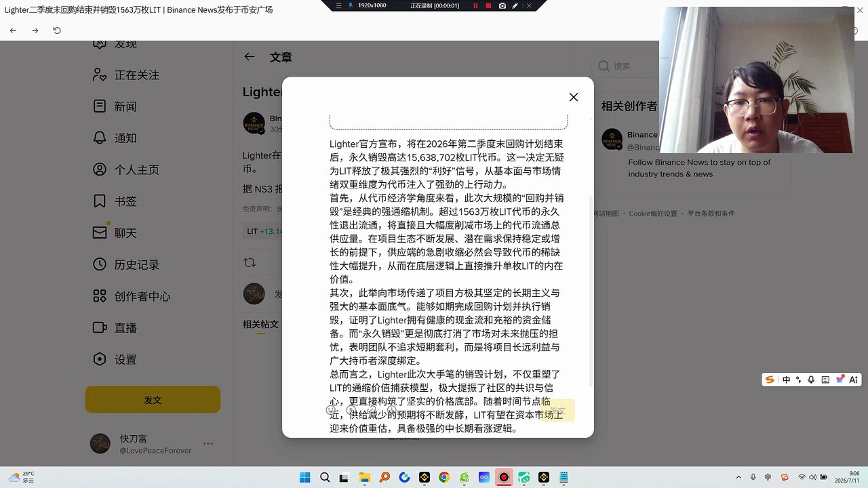
Task: Click the yellow 发文 post button
Action: point(153,400)
